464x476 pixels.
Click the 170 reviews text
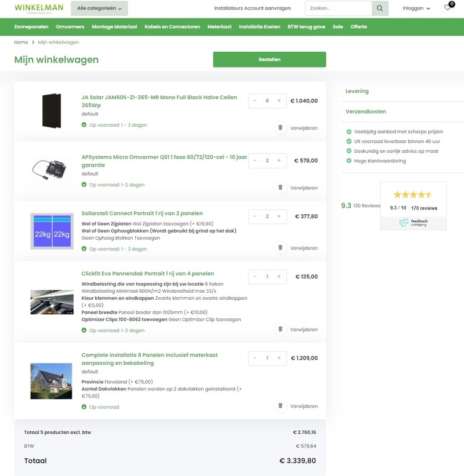pyautogui.click(x=424, y=208)
